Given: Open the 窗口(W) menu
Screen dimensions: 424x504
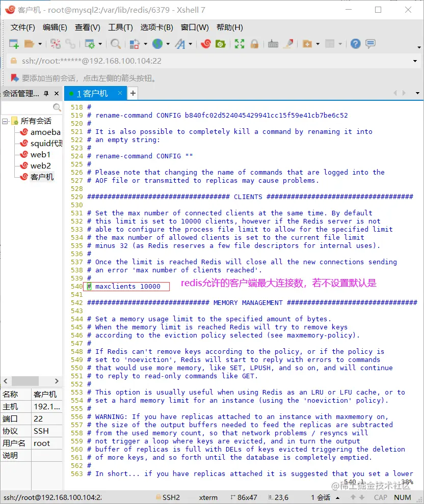Looking at the screenshot, I should tap(195, 27).
